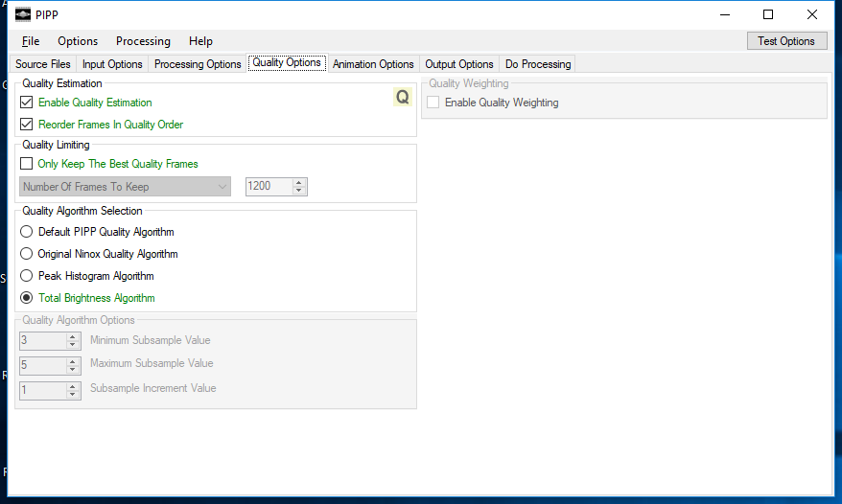Switch to the Source Files tab

click(43, 64)
